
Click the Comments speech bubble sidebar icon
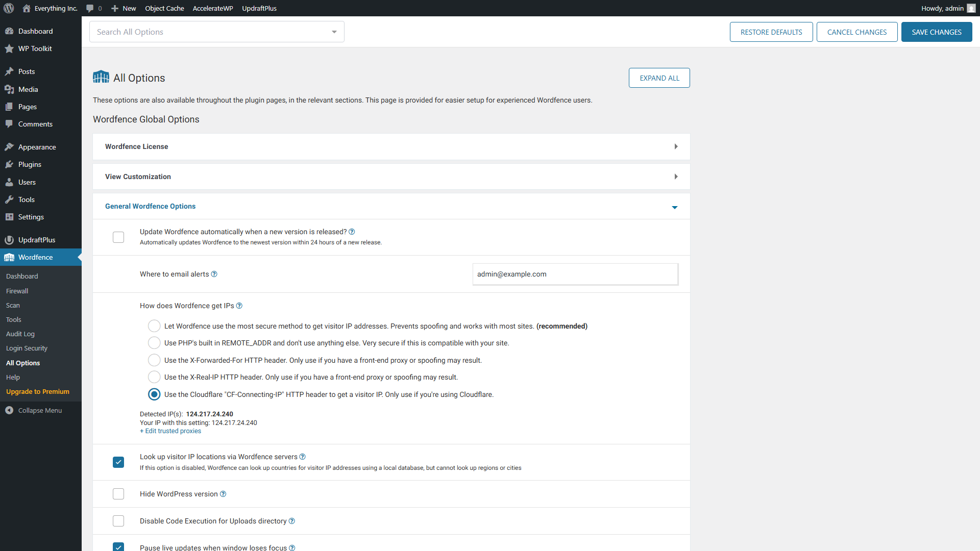tap(9, 124)
